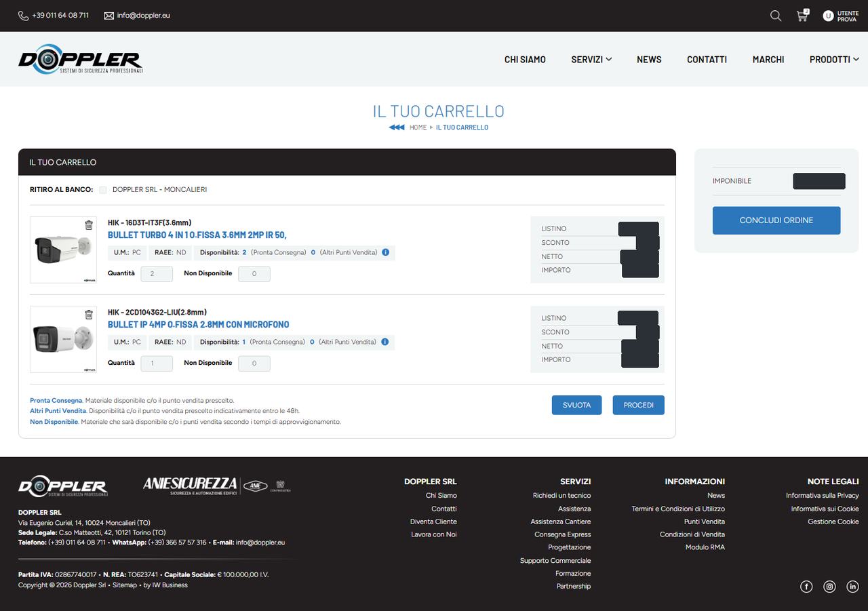Open Gestione Cookie footer link
The image size is (868, 611).
(x=833, y=521)
